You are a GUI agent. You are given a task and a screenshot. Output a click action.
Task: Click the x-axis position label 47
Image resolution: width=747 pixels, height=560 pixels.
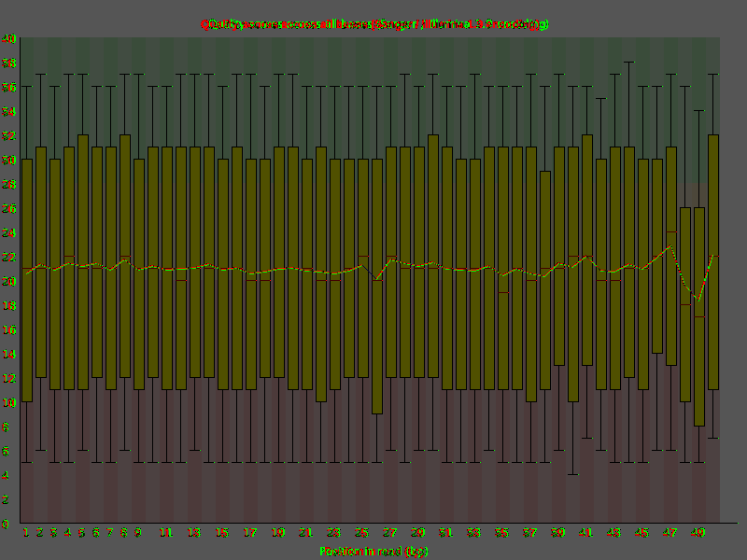(x=670, y=533)
